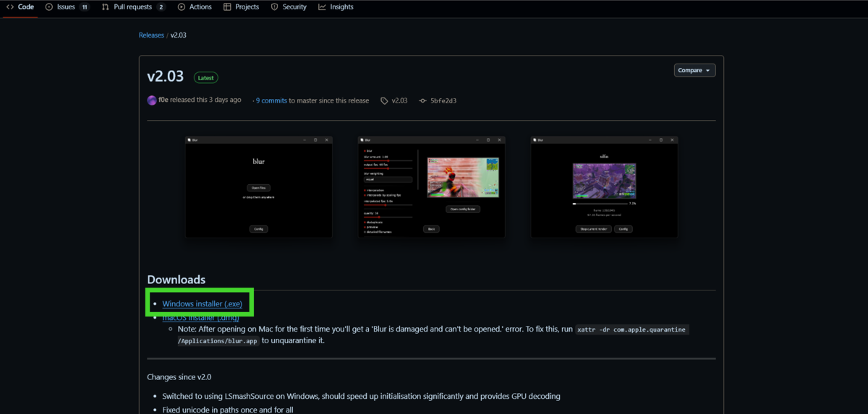Screen dimensions: 868x414
Task: Click 'Switched to using LSmashSource' changelog line
Action: click(361, 397)
